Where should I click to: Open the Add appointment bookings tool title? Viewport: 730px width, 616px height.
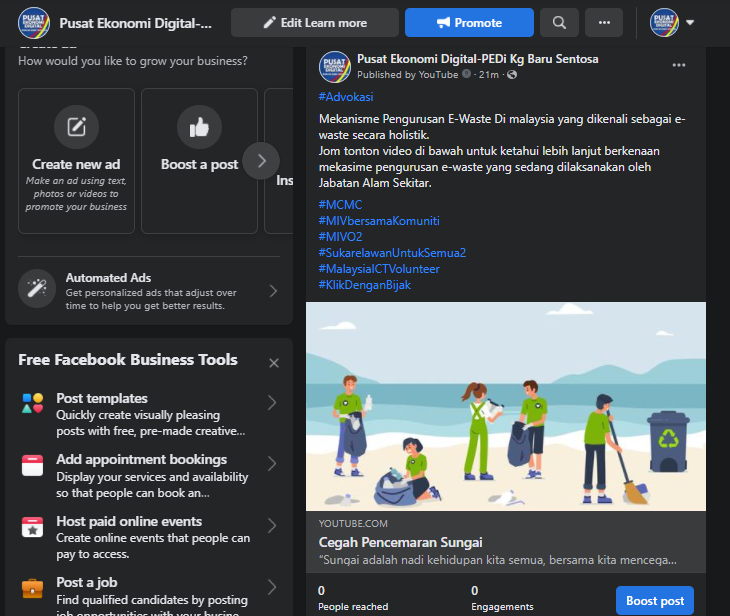(x=142, y=460)
